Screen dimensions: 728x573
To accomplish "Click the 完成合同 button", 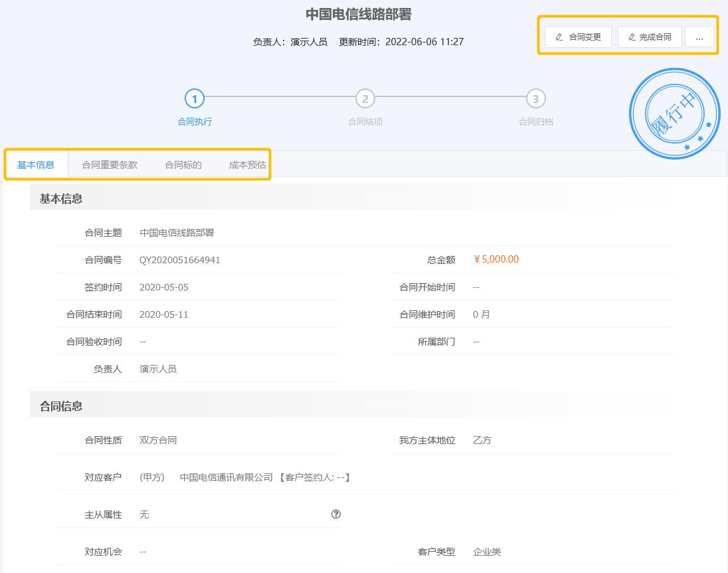I will coord(650,37).
